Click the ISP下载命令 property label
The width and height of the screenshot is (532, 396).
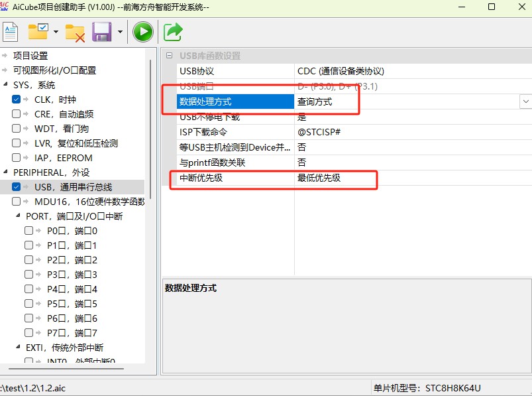pyautogui.click(x=203, y=132)
